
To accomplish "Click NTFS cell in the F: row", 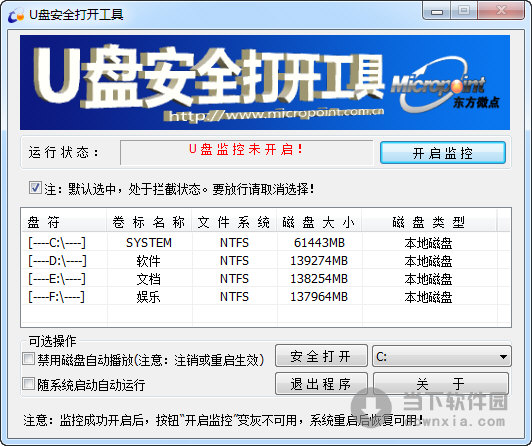I will point(234,297).
